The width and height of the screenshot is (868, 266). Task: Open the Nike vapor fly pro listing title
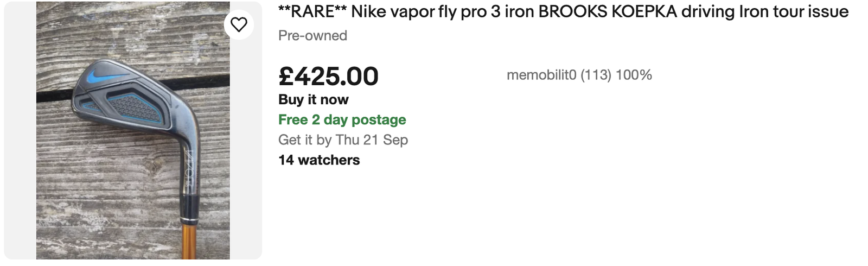[563, 12]
